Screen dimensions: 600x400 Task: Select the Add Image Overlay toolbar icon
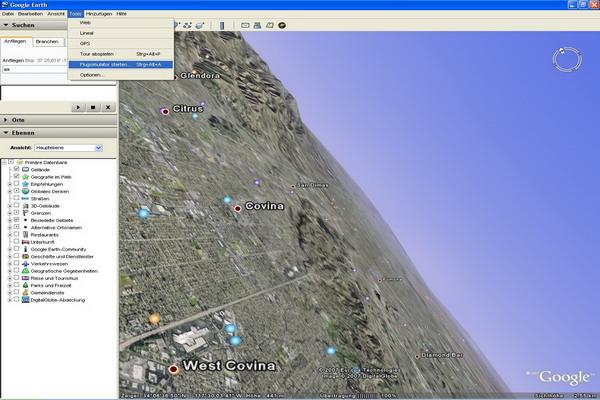pos(200,25)
